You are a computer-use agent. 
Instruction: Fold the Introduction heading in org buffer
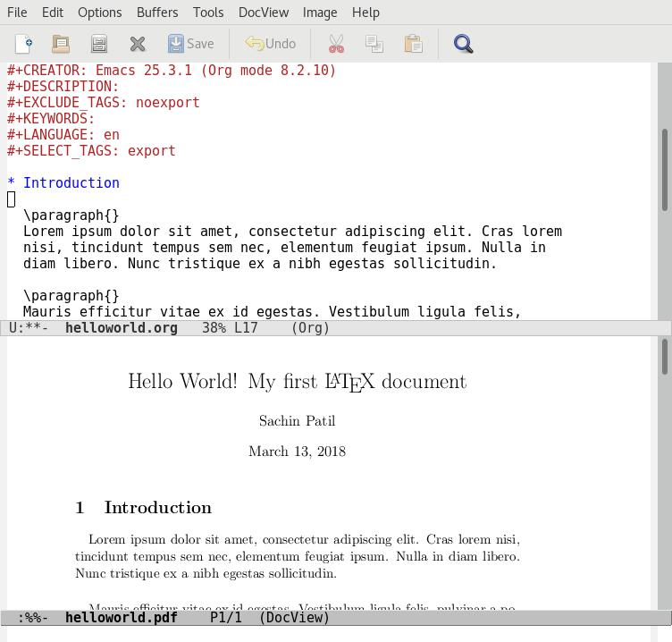pos(71,183)
